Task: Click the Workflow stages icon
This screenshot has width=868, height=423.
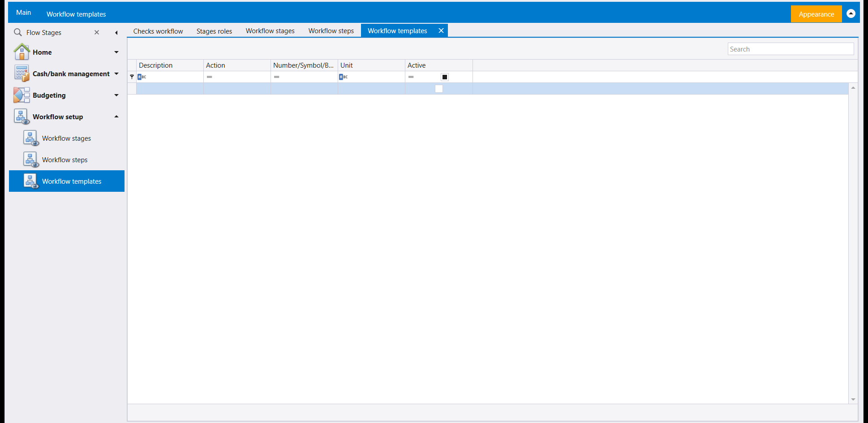Action: click(31, 138)
